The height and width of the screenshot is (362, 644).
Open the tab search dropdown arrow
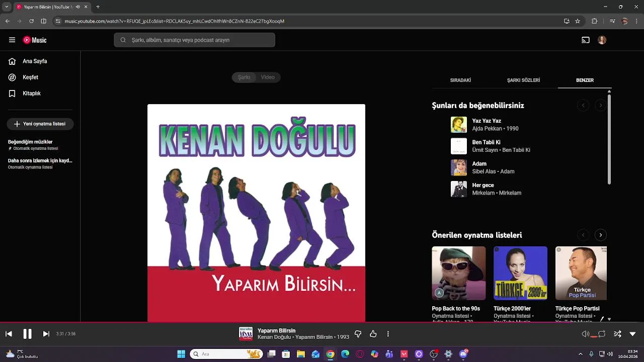point(7,7)
